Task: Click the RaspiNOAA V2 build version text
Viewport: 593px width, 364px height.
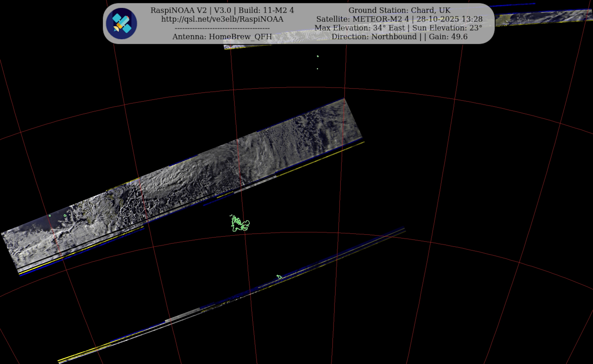Action: point(222,10)
